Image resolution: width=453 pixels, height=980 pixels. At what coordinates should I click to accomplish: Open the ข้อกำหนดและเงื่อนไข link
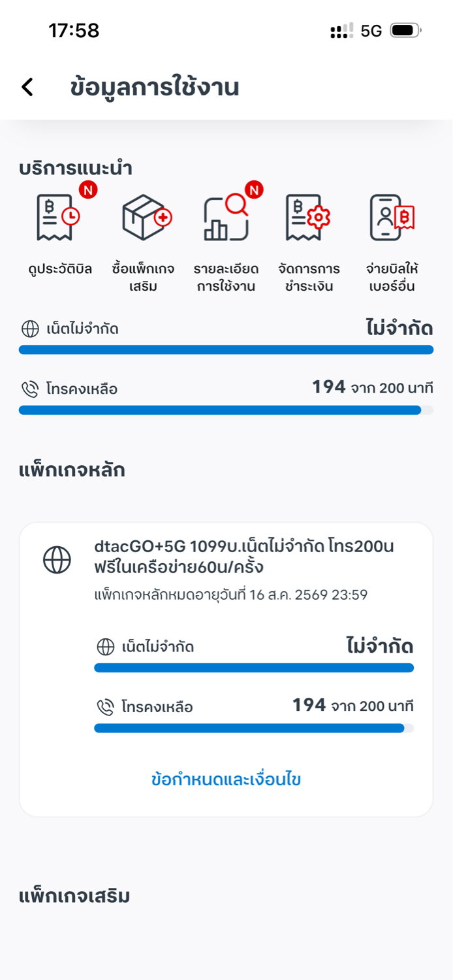226,779
